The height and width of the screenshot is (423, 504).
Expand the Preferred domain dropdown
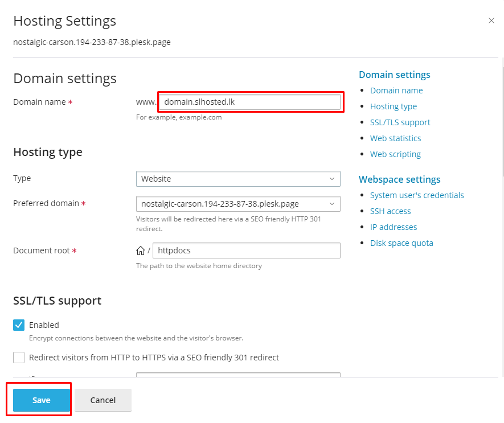pos(237,204)
